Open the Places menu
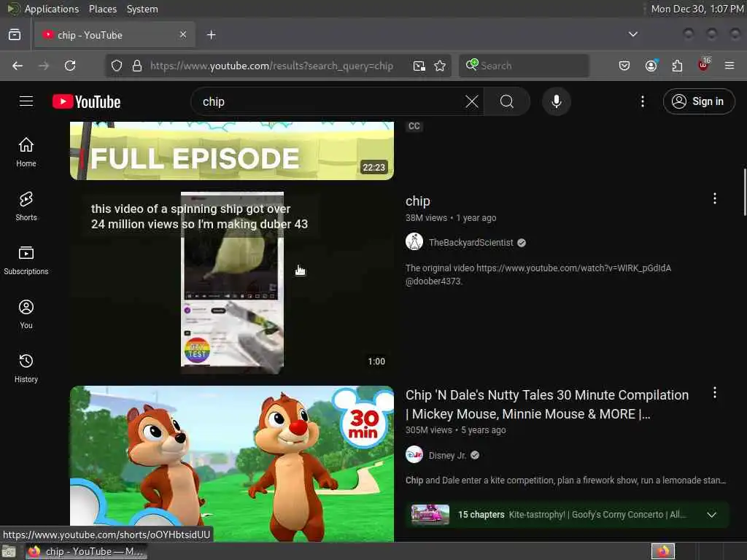 pyautogui.click(x=102, y=9)
